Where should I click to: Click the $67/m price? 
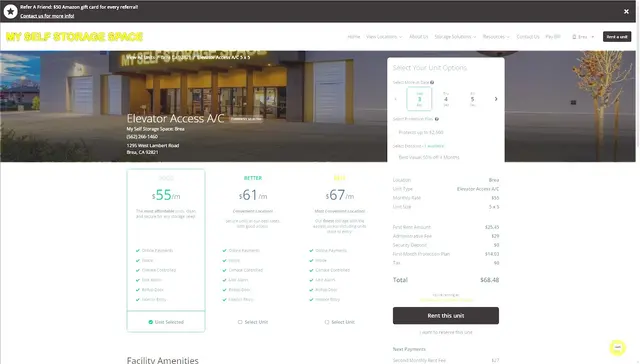[x=340, y=195]
